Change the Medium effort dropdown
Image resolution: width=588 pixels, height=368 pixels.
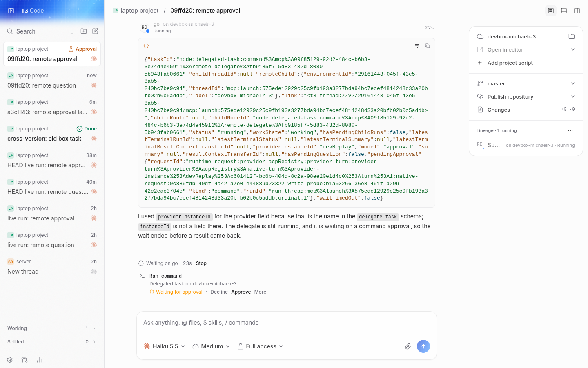(x=211, y=346)
